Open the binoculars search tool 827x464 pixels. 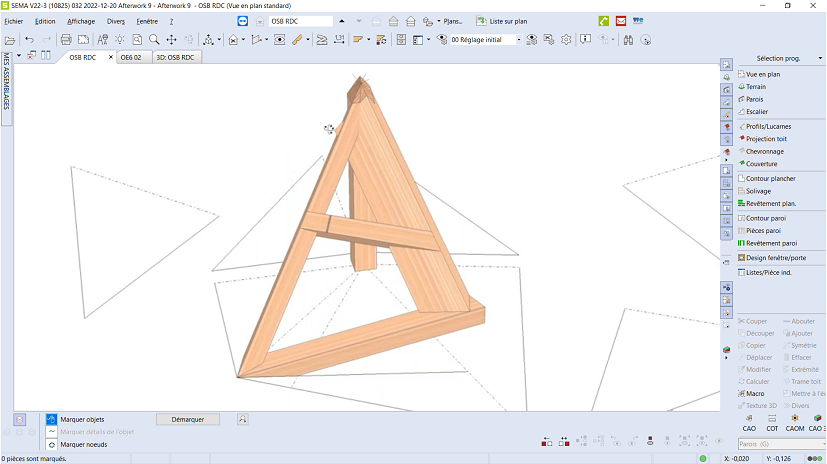click(x=629, y=40)
